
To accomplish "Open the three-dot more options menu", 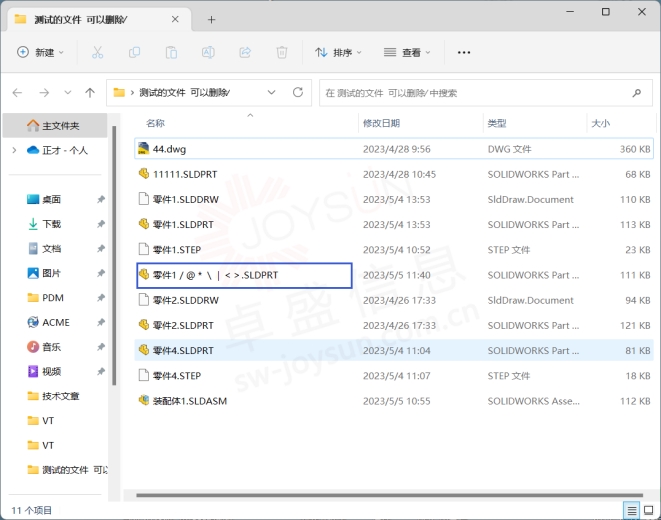I will tap(464, 52).
